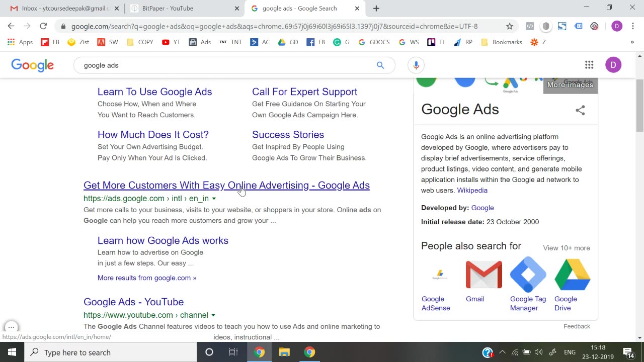
Task: Close the BitPaper - YouTube tab
Action: 237,9
